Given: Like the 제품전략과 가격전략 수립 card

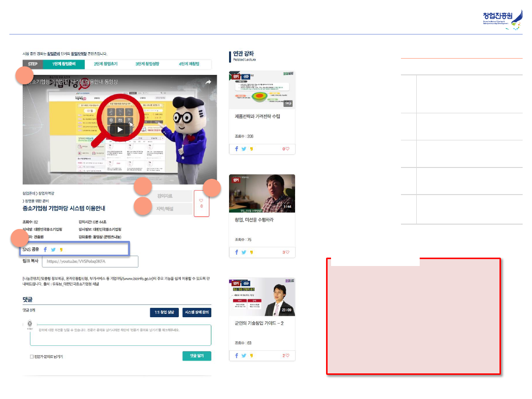Looking at the screenshot, I should [x=286, y=149].
